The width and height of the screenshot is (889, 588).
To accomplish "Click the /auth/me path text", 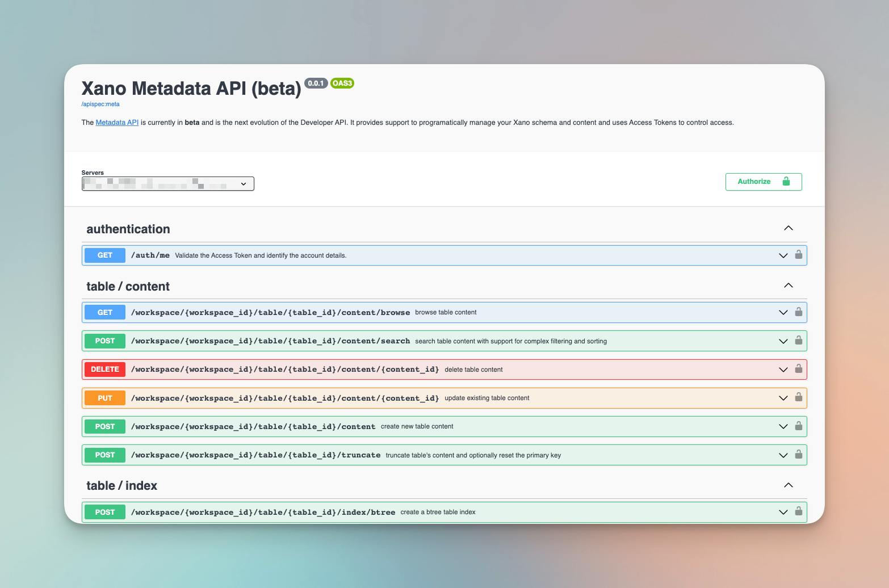I will [150, 255].
